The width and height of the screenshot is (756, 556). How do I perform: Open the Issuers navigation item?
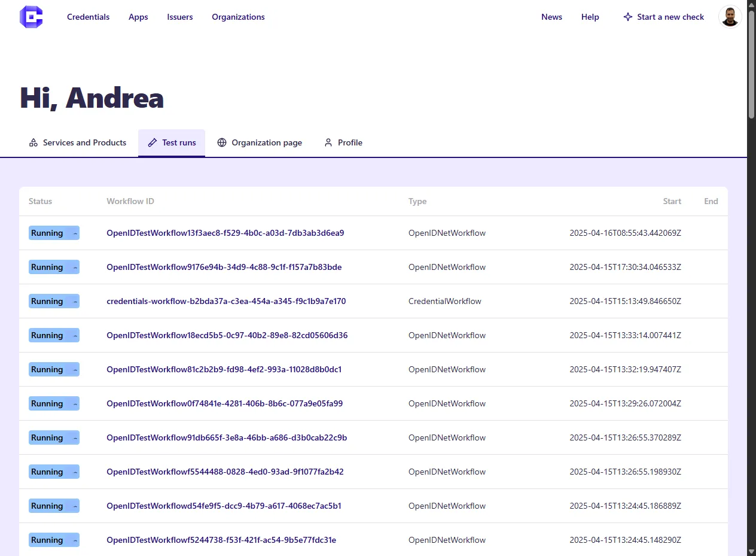180,17
